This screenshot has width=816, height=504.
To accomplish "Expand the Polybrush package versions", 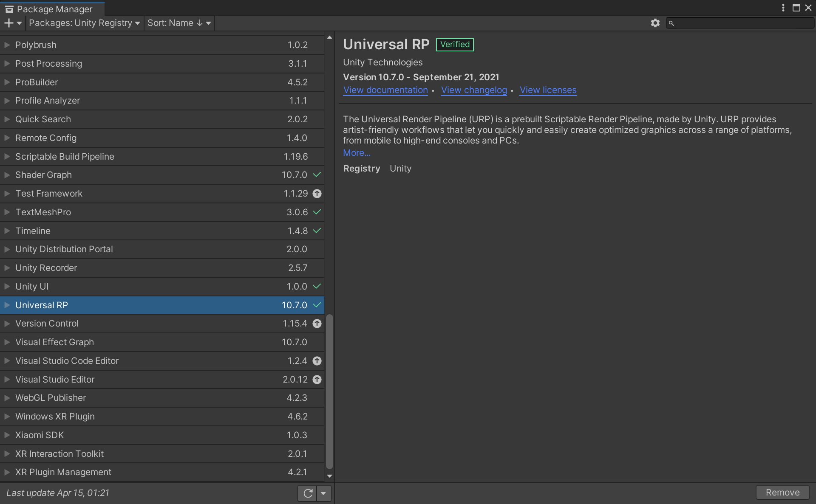I will 7,45.
